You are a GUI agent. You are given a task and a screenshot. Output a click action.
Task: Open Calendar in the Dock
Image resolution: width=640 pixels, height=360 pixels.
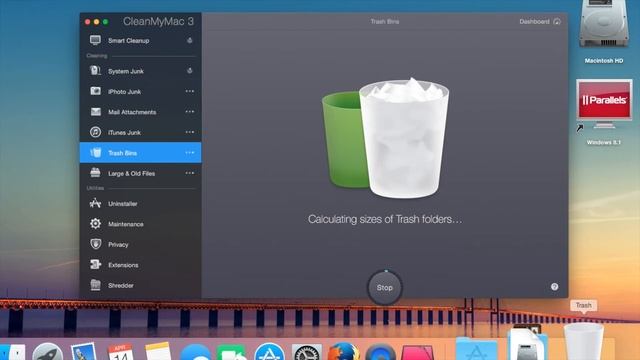(121, 351)
